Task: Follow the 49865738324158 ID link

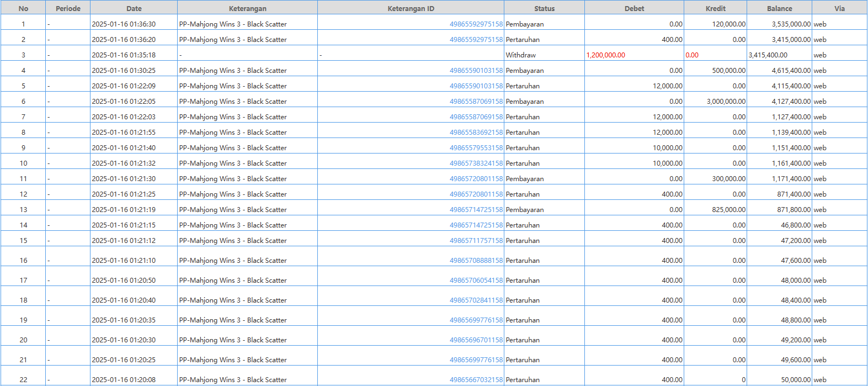Action: [x=476, y=163]
